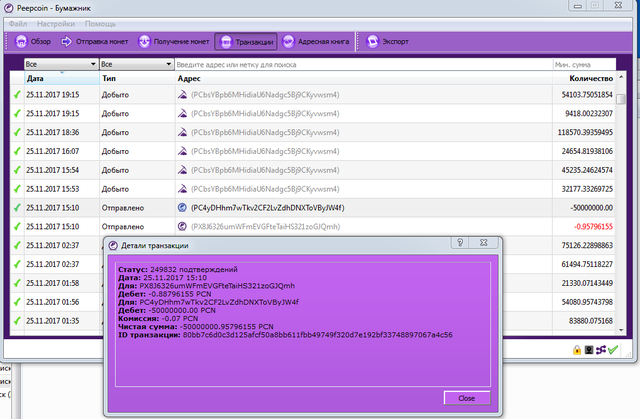640x419 pixels.
Task: Click confirmed checkmark of 25.11.2017 18:36 row
Action: tap(17, 132)
